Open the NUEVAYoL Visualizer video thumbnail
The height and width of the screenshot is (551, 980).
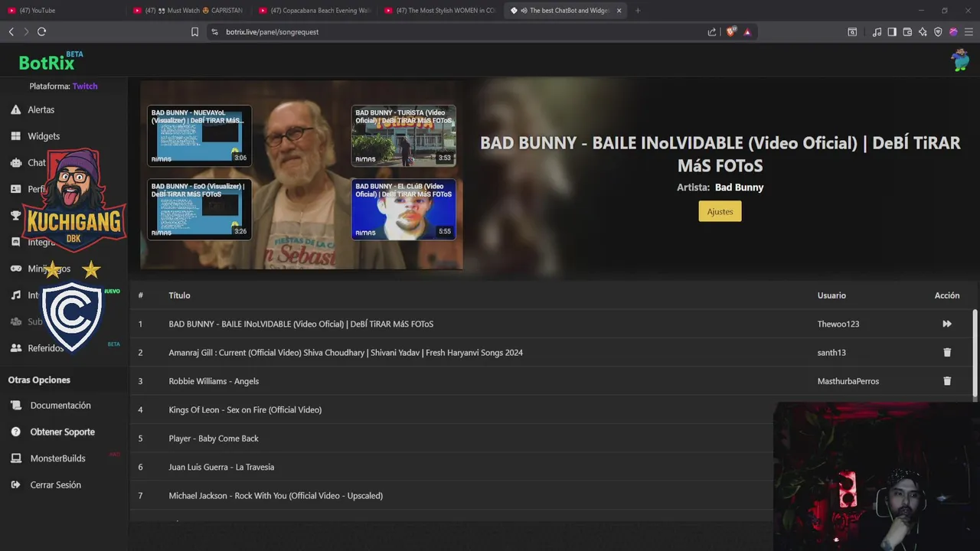tap(199, 135)
